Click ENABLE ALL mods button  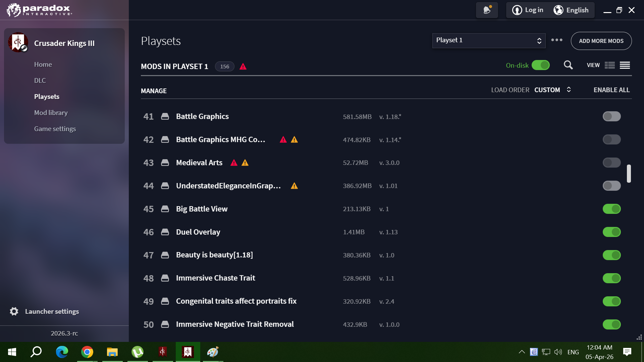click(611, 90)
